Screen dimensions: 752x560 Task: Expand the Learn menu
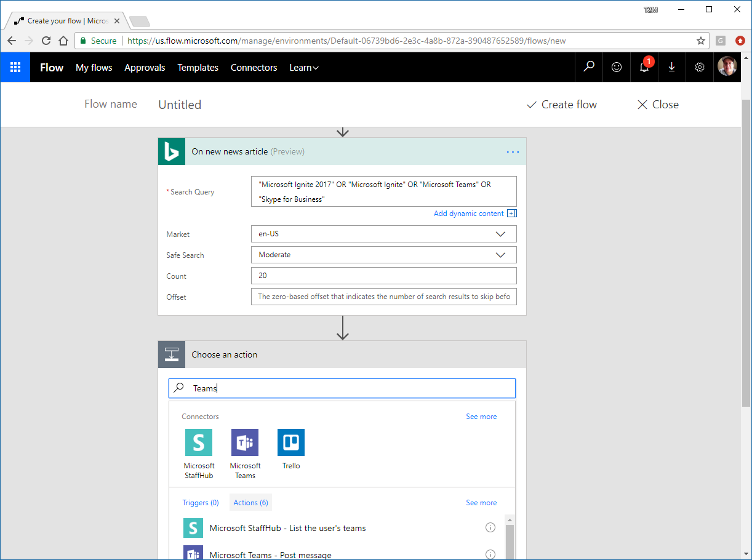pyautogui.click(x=303, y=67)
